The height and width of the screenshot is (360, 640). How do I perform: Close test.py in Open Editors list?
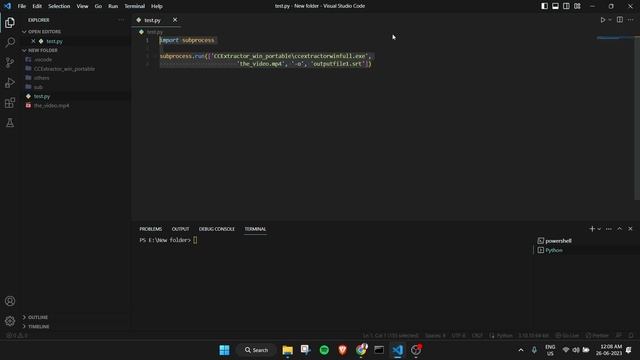[x=33, y=41]
